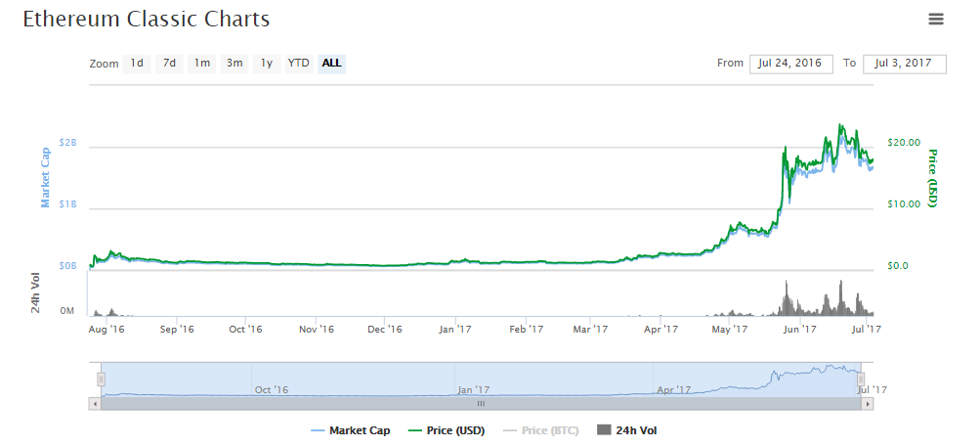Toggle Market Cap series in legend

click(351, 430)
